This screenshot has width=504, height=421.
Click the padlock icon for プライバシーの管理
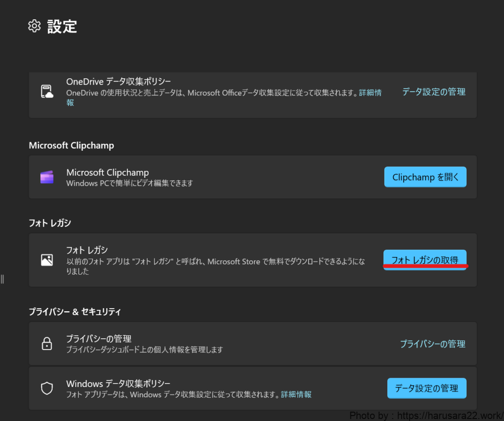tap(47, 344)
